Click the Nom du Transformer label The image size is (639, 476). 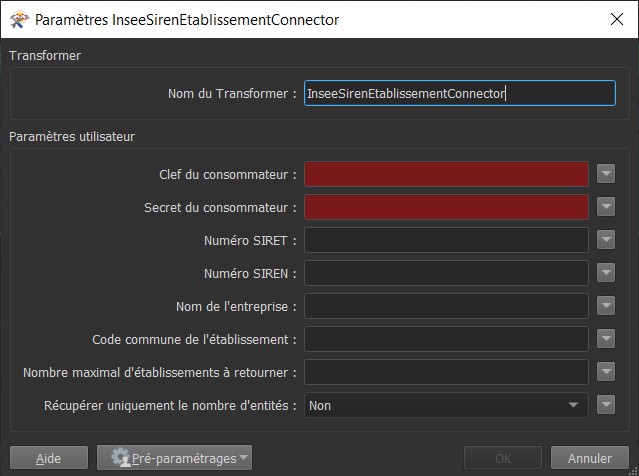(x=232, y=94)
